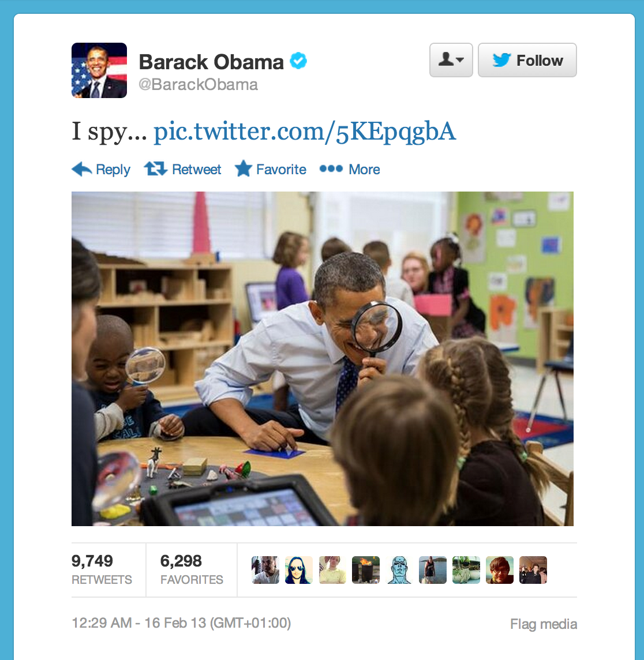Follow the Barack Obama account
The image size is (644, 660).
click(x=527, y=60)
